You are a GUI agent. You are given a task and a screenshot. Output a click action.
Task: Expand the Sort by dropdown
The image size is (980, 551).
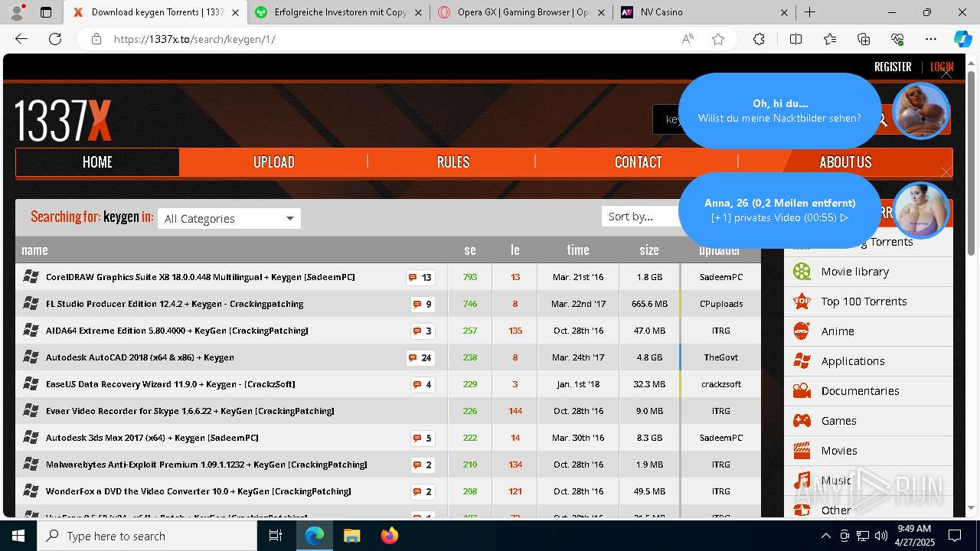pyautogui.click(x=640, y=217)
